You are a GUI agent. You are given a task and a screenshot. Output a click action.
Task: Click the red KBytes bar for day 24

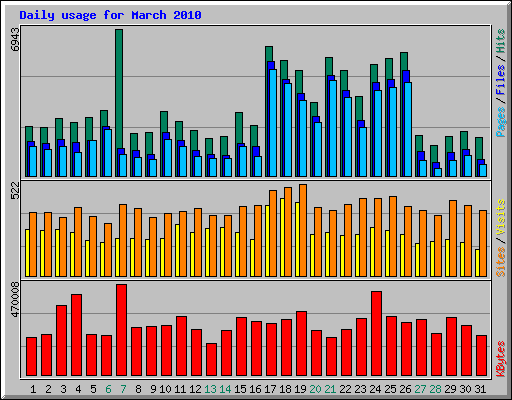376,334
